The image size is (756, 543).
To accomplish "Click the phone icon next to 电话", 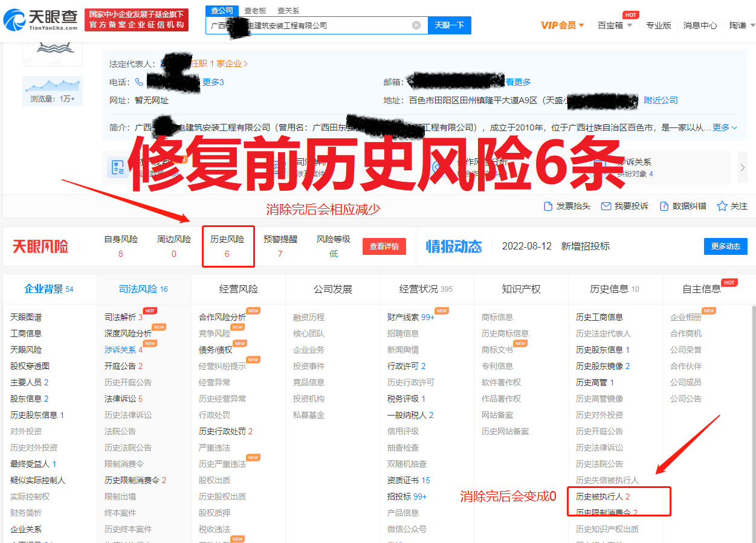I will pos(140,82).
